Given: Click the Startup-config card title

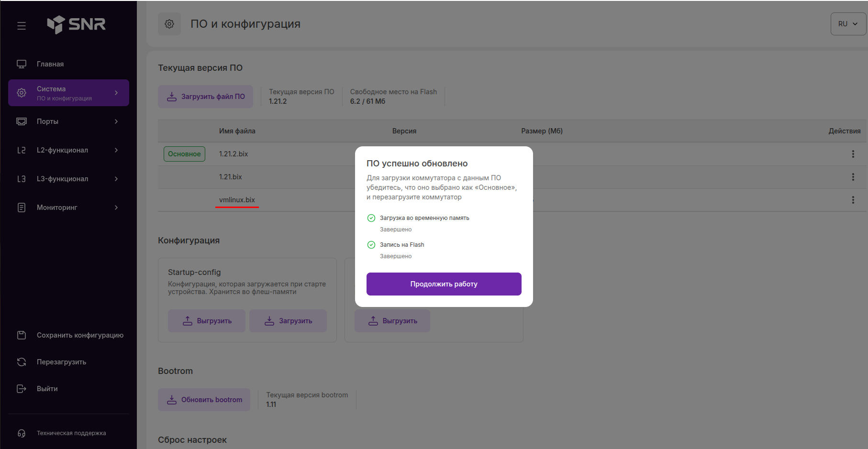Looking at the screenshot, I should coord(194,272).
